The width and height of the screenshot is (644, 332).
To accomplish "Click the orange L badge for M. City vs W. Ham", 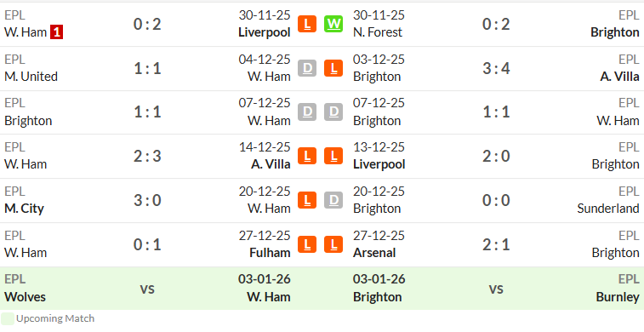I will (x=307, y=200).
